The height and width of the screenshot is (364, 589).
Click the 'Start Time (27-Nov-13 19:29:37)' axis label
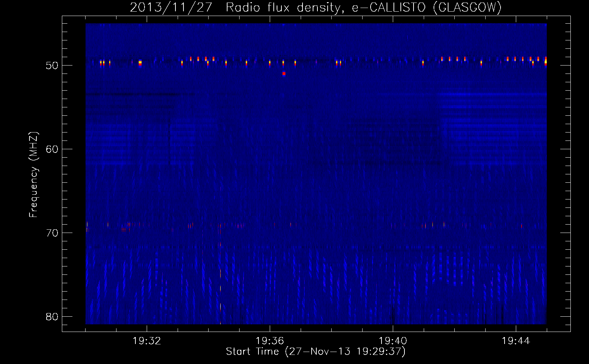316,352
